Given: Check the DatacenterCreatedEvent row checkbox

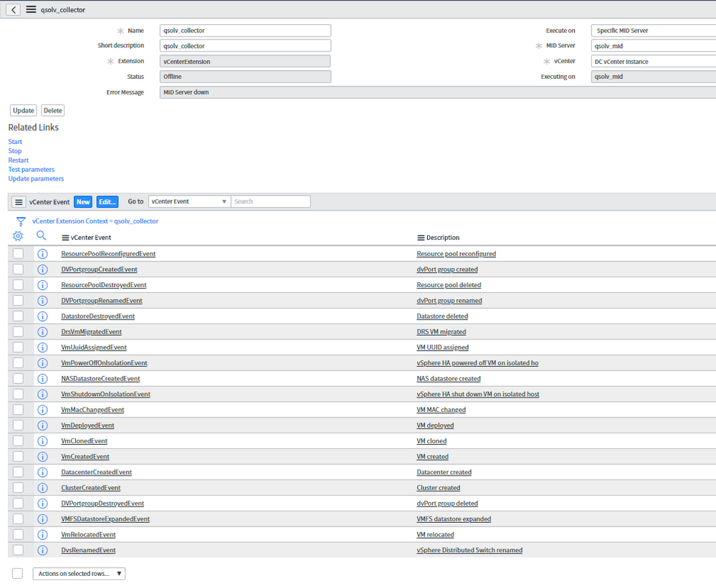Looking at the screenshot, I should point(17,472).
